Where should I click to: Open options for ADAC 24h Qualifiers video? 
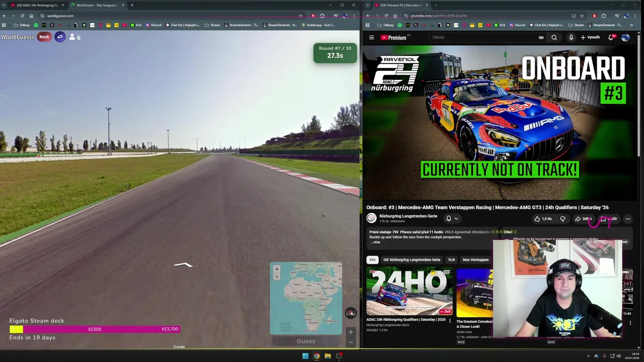450,321
